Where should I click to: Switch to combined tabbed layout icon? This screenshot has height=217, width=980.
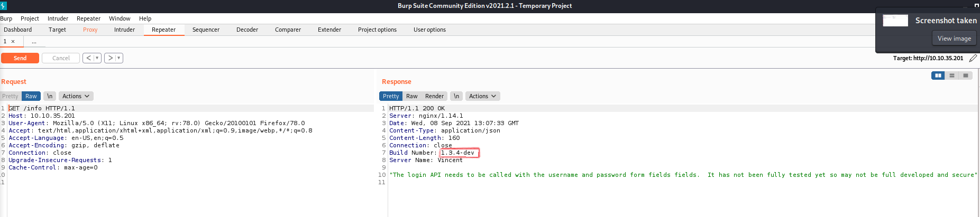[966, 76]
